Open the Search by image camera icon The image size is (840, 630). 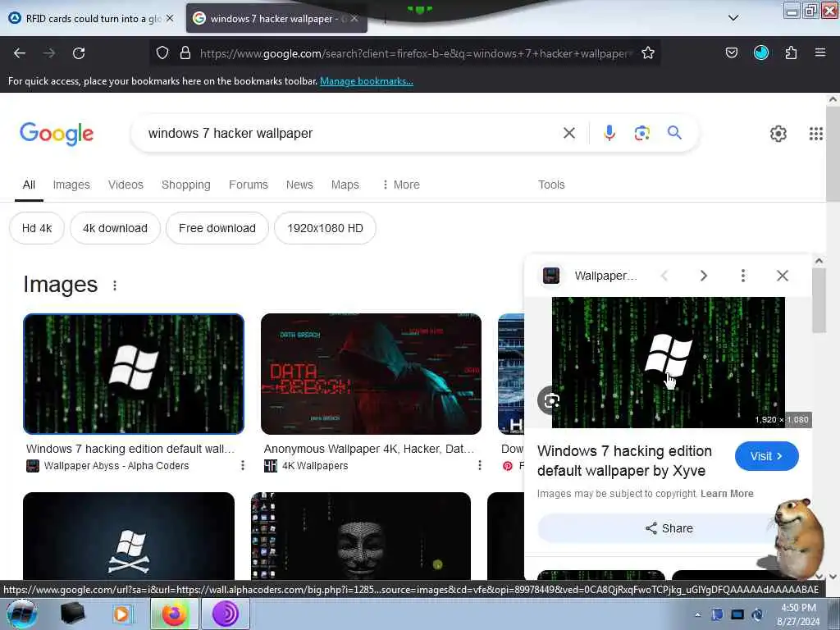coord(641,133)
